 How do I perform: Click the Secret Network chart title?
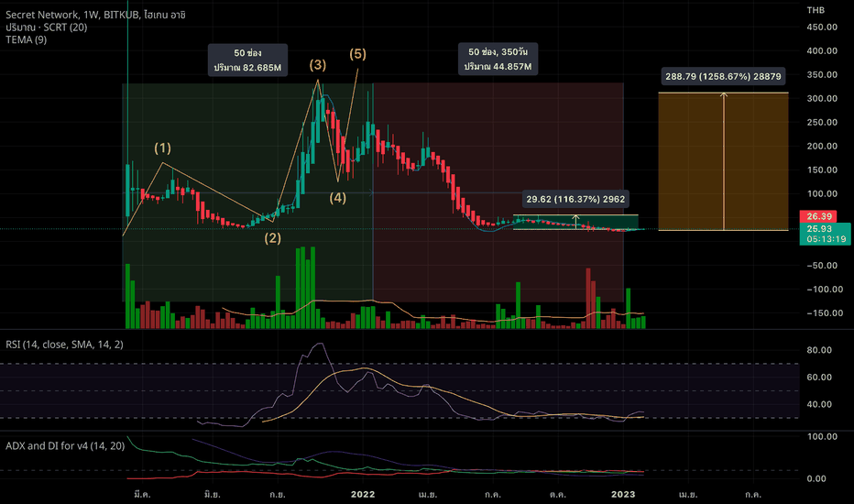(x=95, y=15)
